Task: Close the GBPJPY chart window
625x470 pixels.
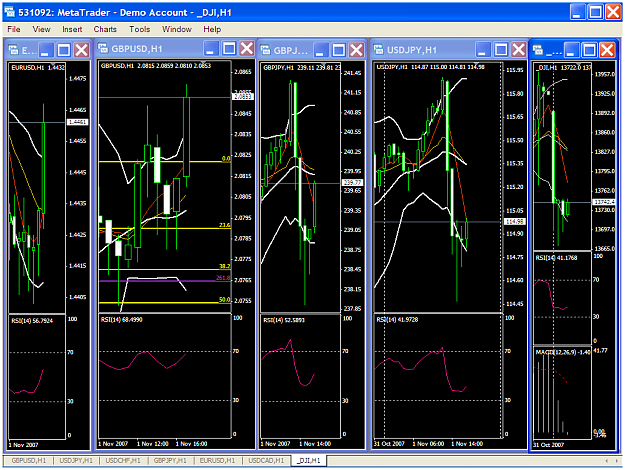Action: click(356, 50)
